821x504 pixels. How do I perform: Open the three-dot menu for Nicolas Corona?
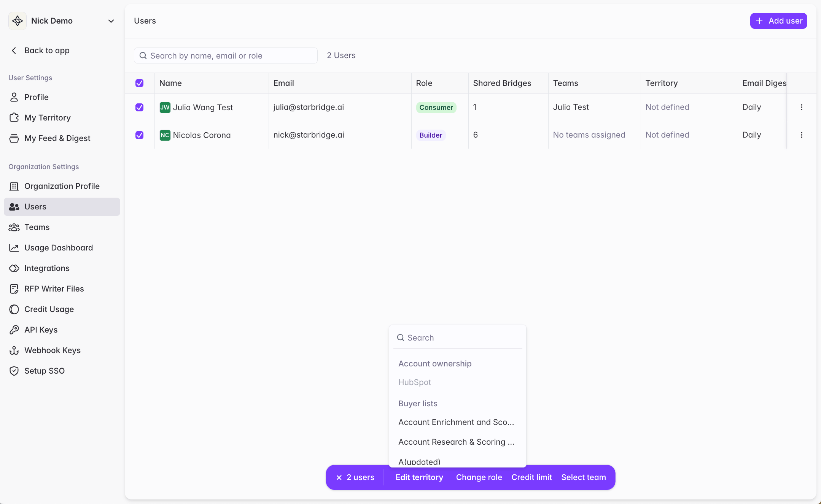tap(802, 135)
